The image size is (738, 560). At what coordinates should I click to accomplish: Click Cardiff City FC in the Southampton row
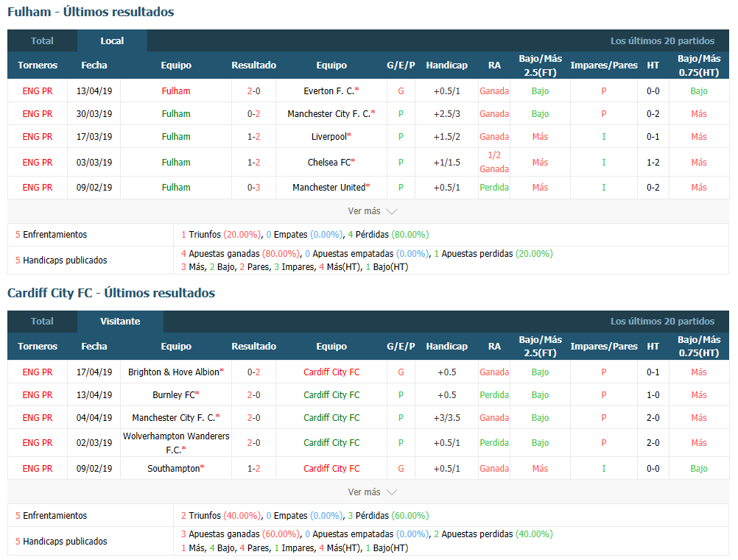pyautogui.click(x=331, y=468)
